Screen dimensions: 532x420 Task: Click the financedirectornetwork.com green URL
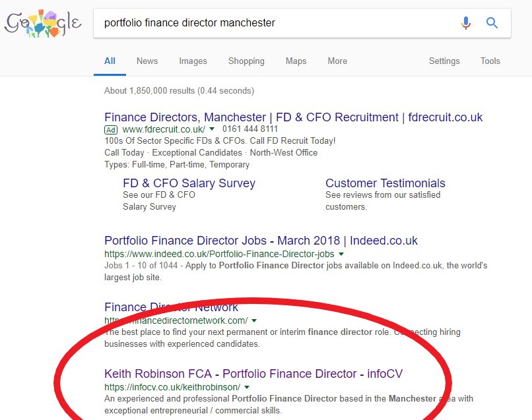176,320
